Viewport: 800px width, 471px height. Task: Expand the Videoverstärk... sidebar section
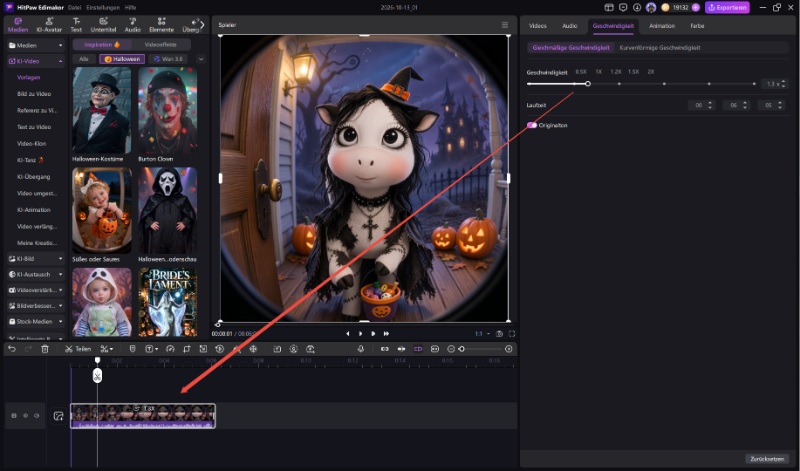[x=36, y=290]
